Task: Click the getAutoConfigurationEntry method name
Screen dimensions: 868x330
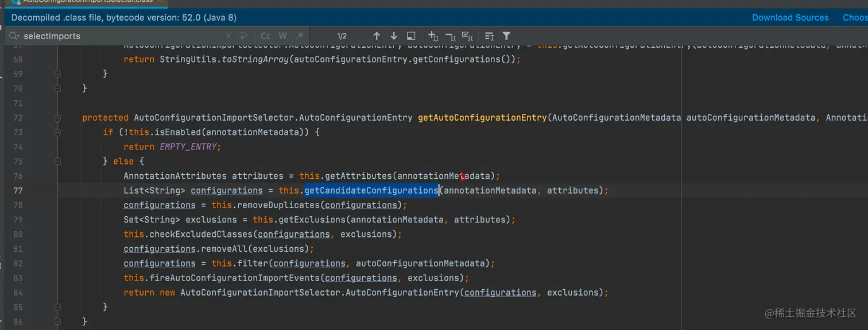Action: click(482, 118)
